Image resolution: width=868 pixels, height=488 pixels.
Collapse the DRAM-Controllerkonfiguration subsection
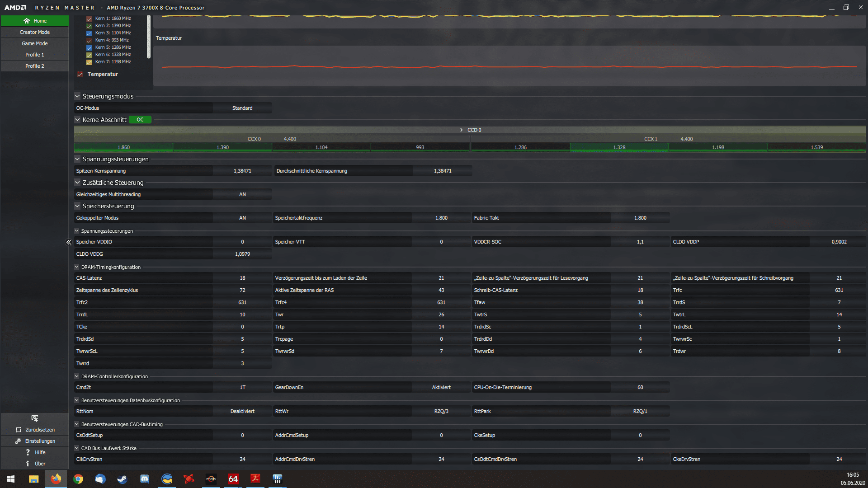tap(77, 376)
